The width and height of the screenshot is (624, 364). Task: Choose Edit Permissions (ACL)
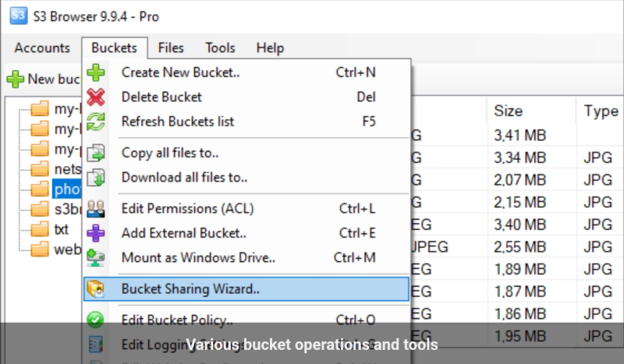pos(246,208)
